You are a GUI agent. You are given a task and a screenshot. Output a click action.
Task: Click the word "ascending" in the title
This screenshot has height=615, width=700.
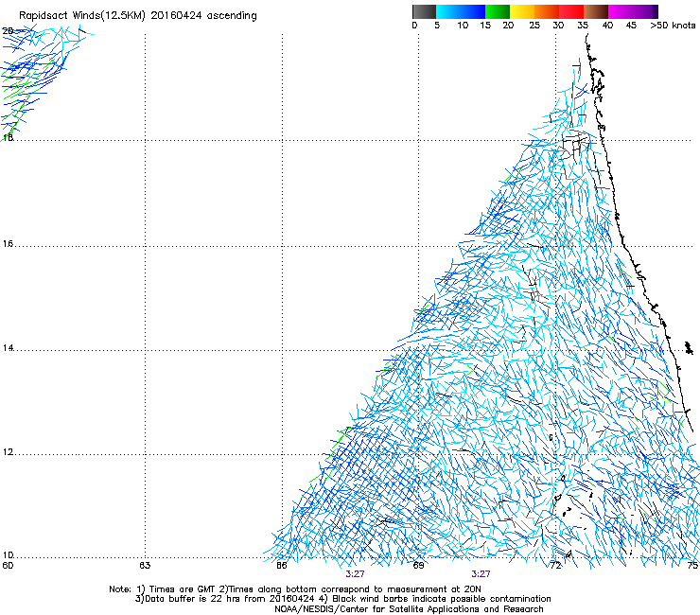click(232, 16)
